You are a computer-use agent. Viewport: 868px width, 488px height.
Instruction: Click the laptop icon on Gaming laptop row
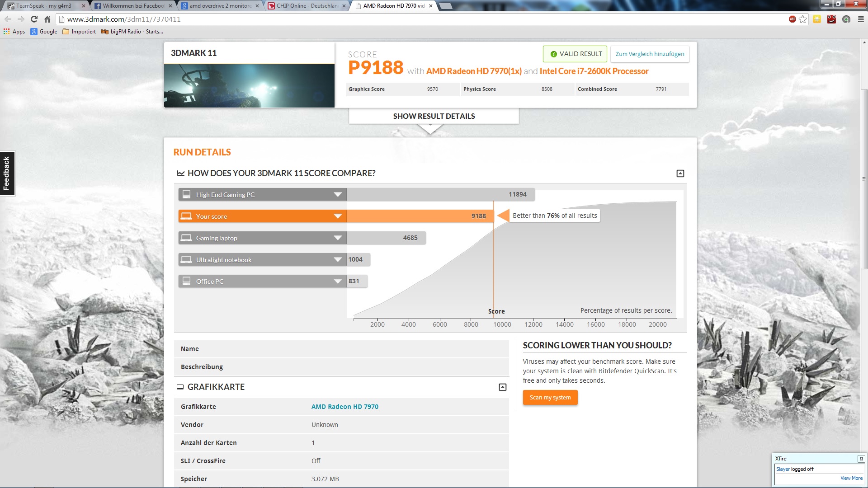[x=186, y=238]
